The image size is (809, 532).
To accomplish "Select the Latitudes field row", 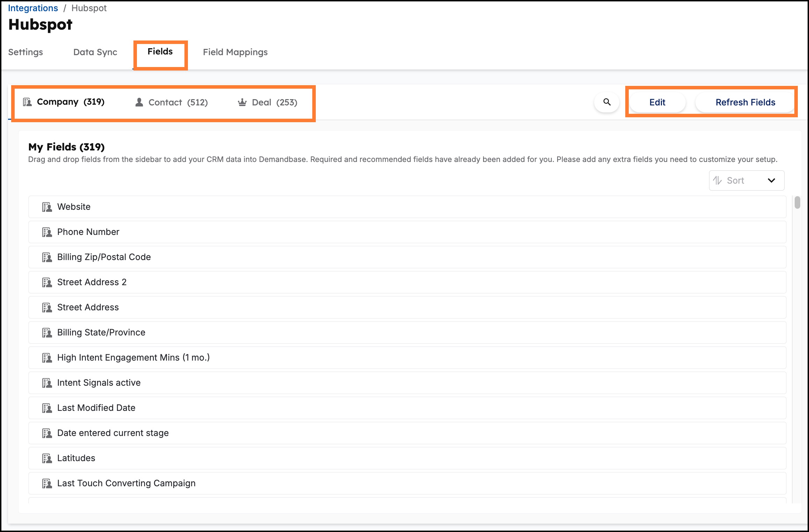I will [x=407, y=458].
